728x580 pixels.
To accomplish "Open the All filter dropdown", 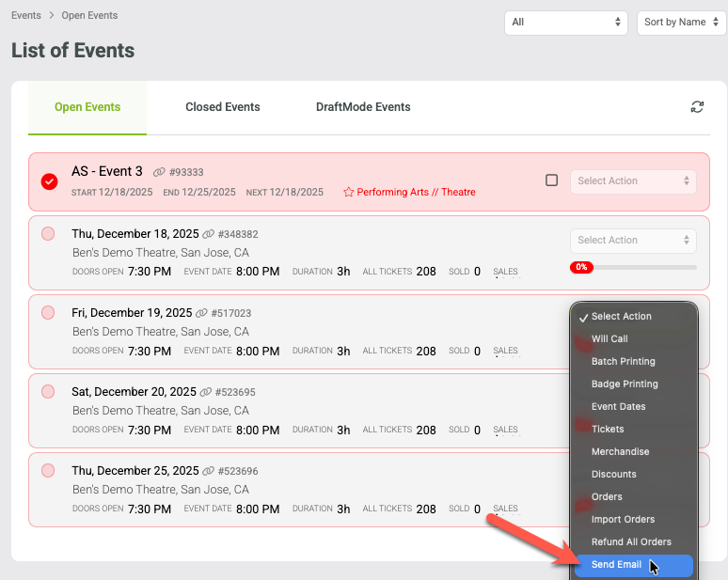I will point(566,23).
